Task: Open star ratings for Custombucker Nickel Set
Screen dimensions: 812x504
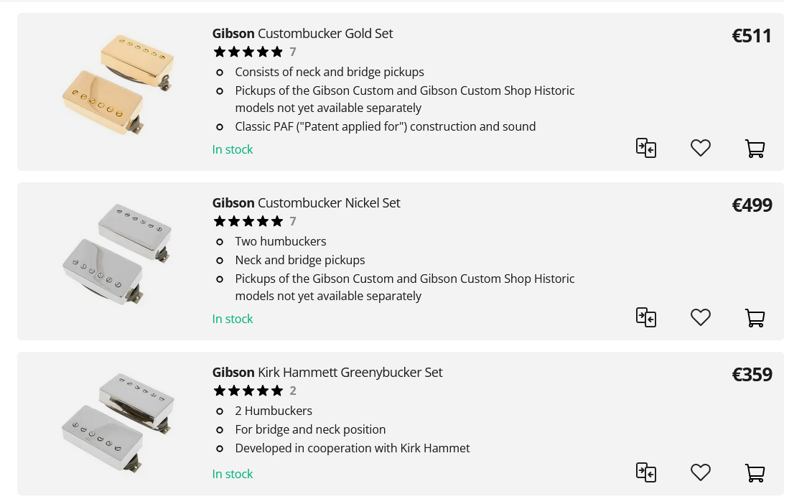Action: pos(248,221)
